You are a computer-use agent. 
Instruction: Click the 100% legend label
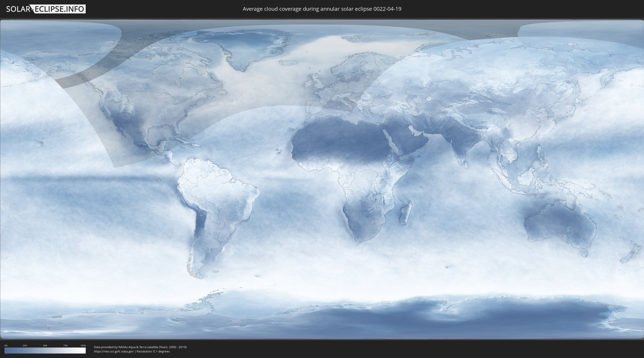(83, 345)
